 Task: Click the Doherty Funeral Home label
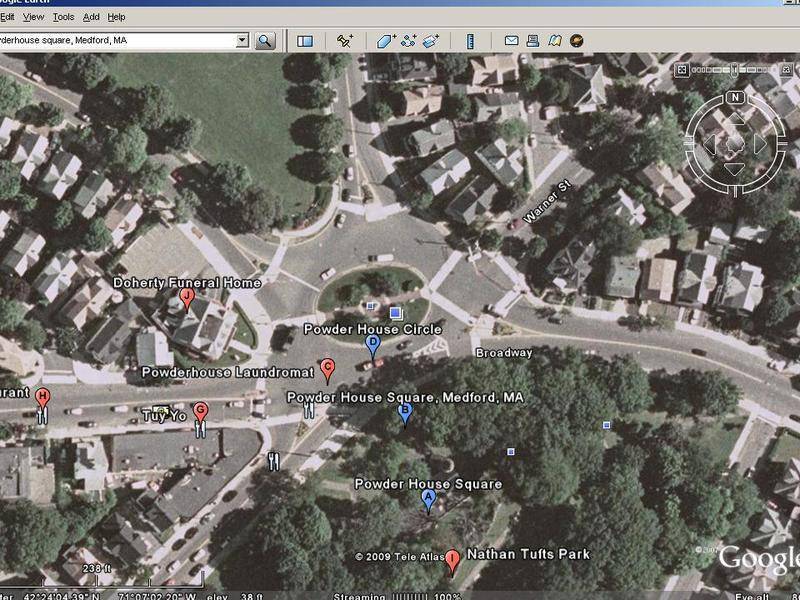187,283
